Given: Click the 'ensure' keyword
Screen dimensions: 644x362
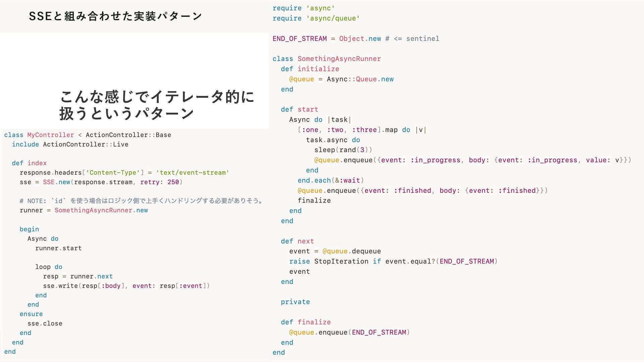Looking at the screenshot, I should click(x=31, y=314).
